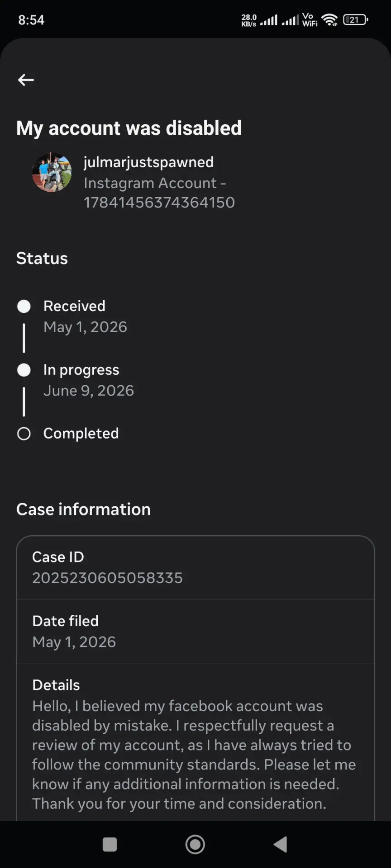391x868 pixels.
Task: Tap the VoWiFi status icon
Action: [310, 20]
